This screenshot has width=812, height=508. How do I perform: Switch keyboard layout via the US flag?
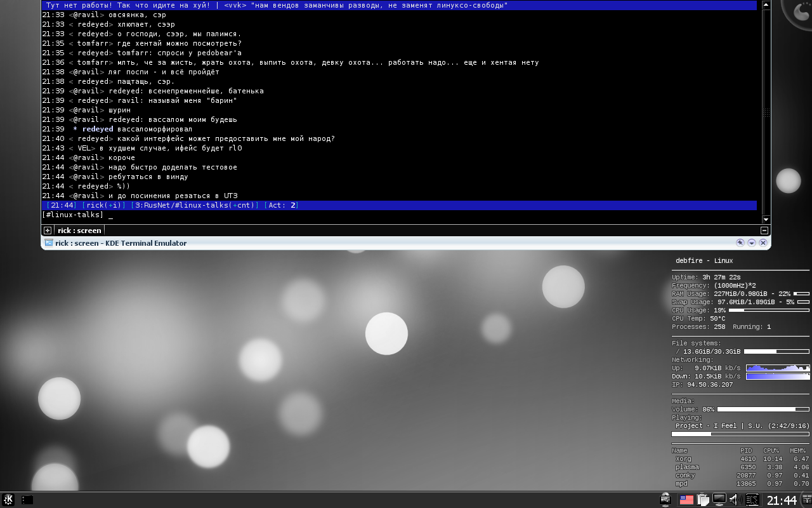pos(686,500)
